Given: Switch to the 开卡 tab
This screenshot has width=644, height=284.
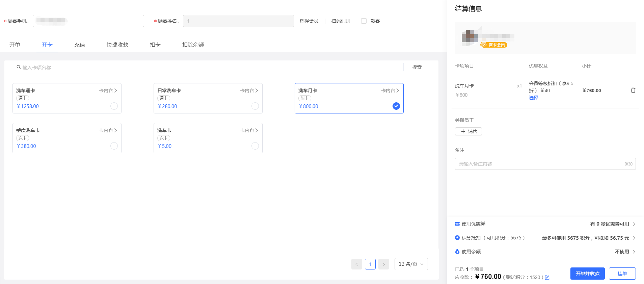Looking at the screenshot, I should tap(47, 45).
